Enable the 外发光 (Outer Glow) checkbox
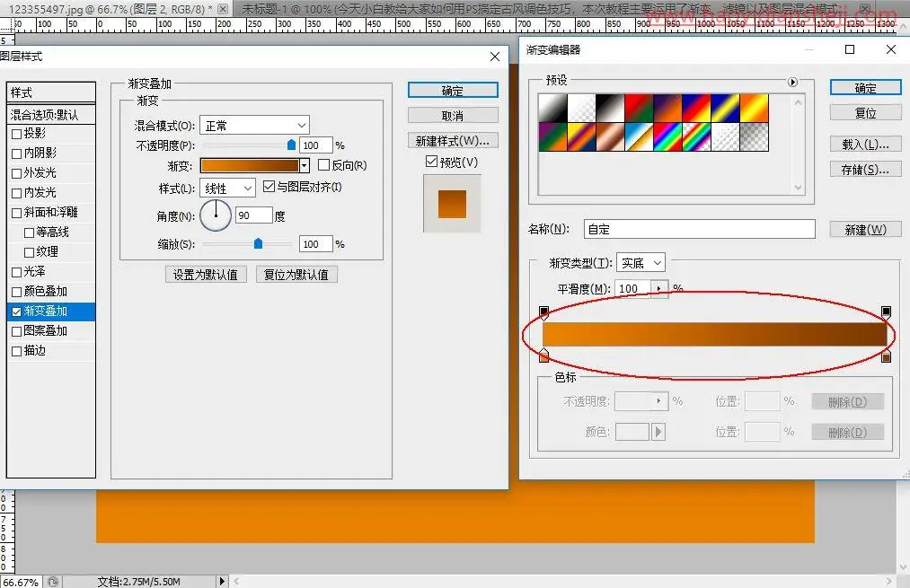The image size is (910, 588). (17, 173)
